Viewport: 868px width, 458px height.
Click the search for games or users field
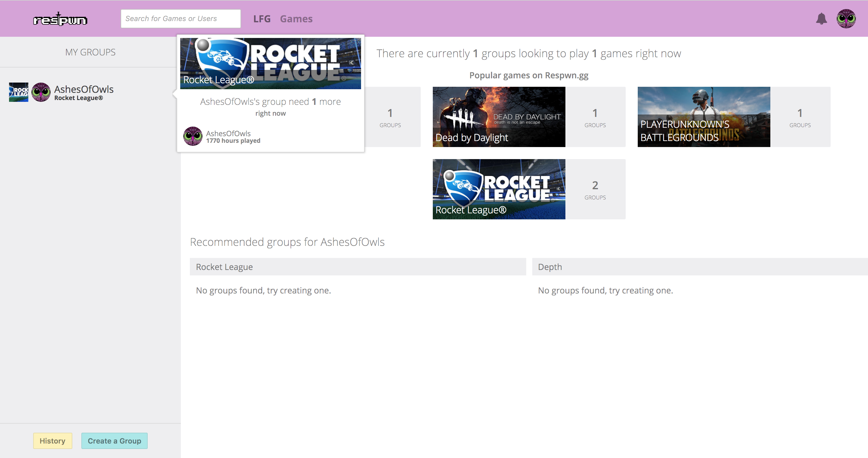point(181,19)
